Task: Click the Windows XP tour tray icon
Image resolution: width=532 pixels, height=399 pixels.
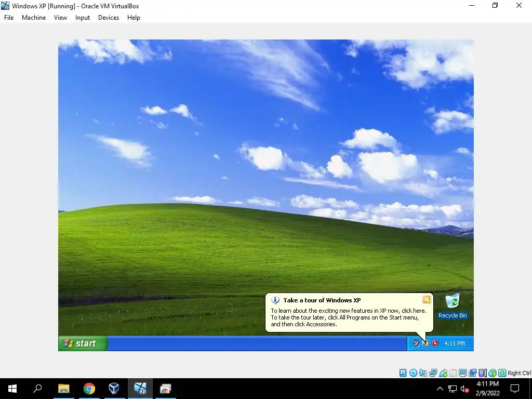Action: pos(425,343)
